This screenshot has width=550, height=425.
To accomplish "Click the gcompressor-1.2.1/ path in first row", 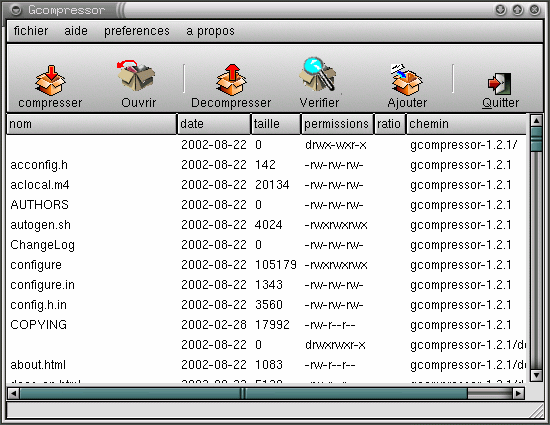I will pyautogui.click(x=463, y=145).
